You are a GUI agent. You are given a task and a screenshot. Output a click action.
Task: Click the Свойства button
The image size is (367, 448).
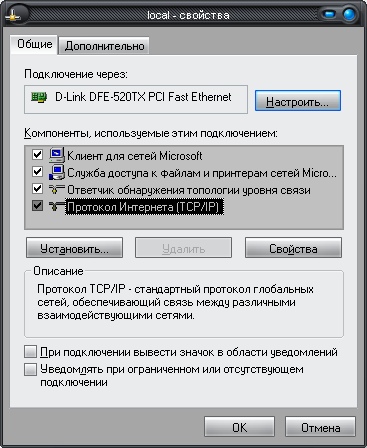pos(293,248)
